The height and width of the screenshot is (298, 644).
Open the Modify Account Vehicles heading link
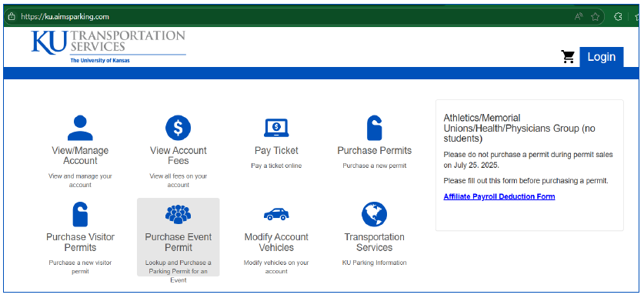coord(276,242)
